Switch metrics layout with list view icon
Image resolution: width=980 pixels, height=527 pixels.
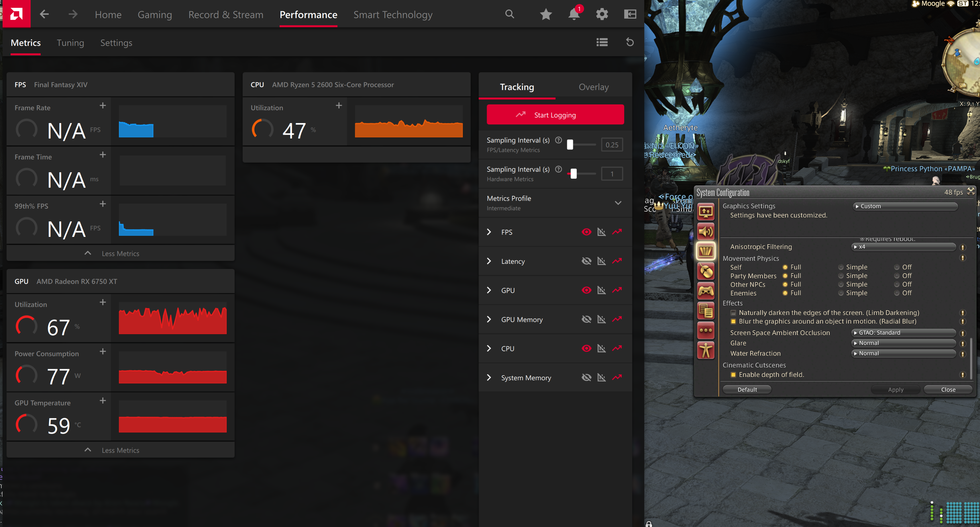602,42
